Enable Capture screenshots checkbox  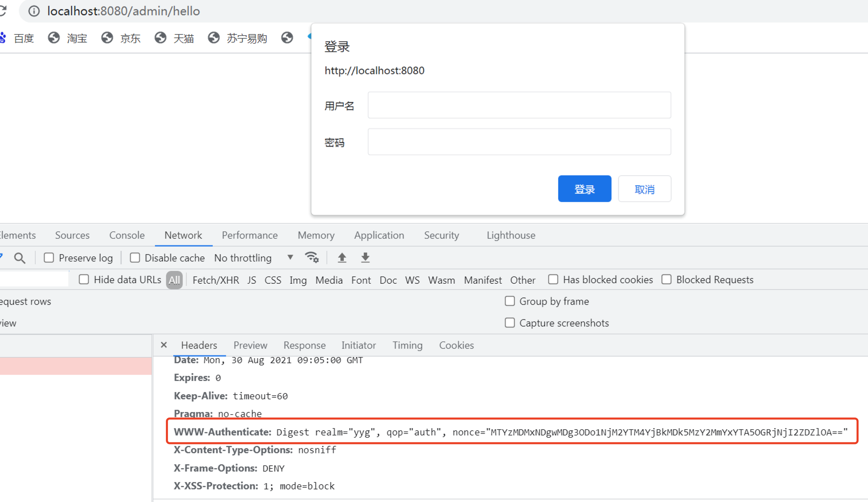509,323
